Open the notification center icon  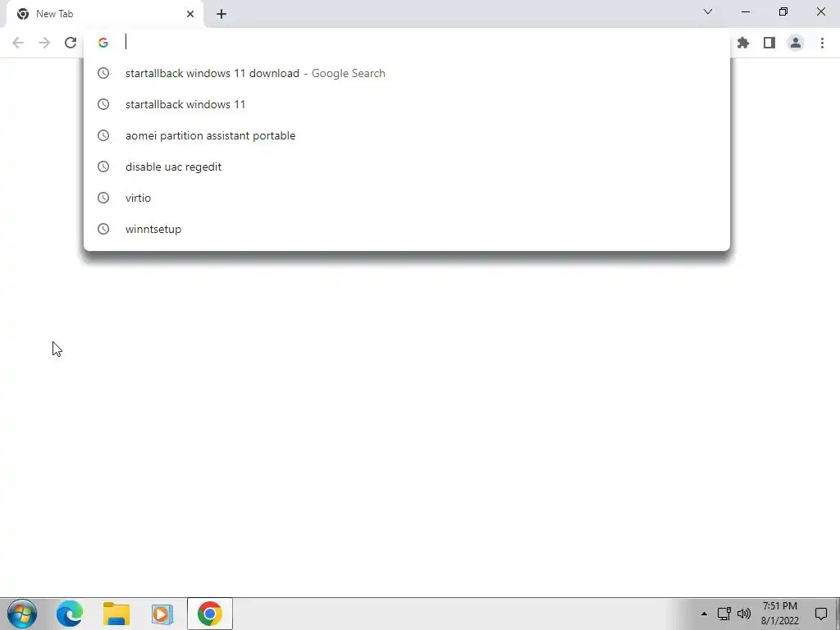(820, 614)
